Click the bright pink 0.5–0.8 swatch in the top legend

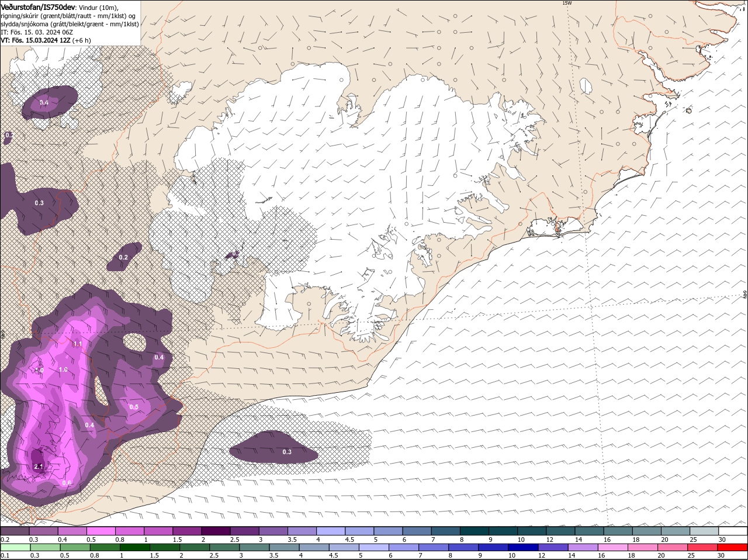[101, 531]
